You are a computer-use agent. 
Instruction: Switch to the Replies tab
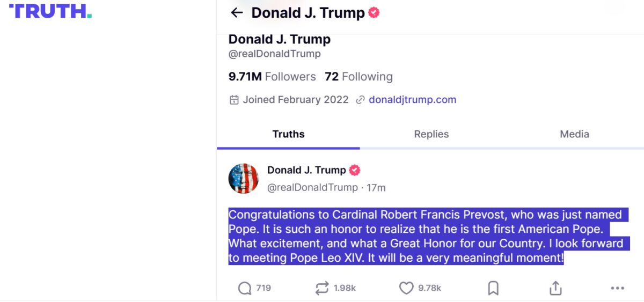click(x=431, y=134)
